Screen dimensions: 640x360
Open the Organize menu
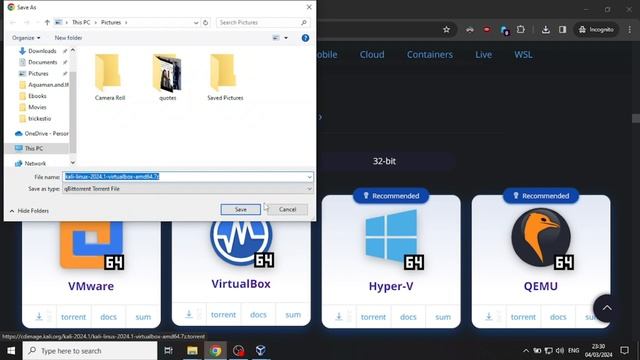[x=26, y=38]
